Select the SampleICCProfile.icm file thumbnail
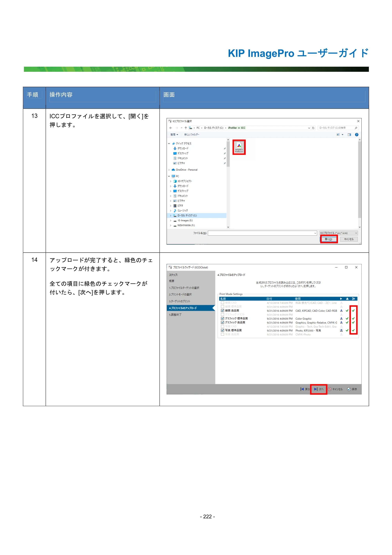The height and width of the screenshot is (555, 392). pos(239,147)
